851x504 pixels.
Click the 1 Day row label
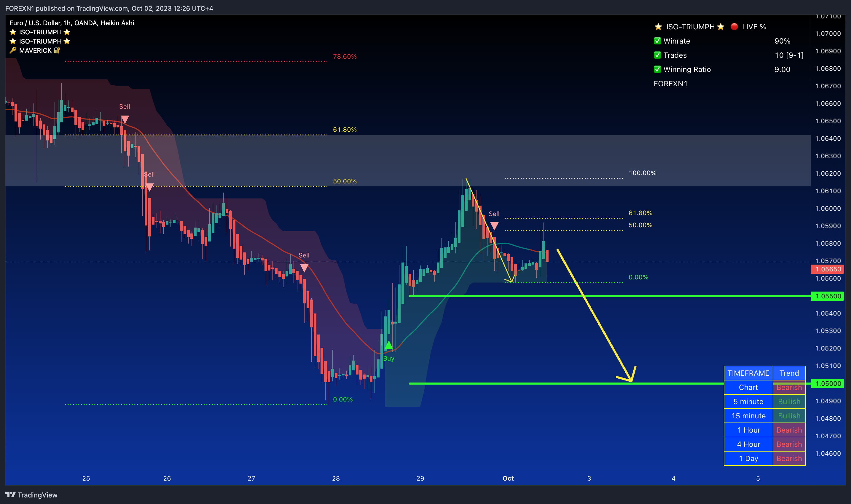(748, 458)
